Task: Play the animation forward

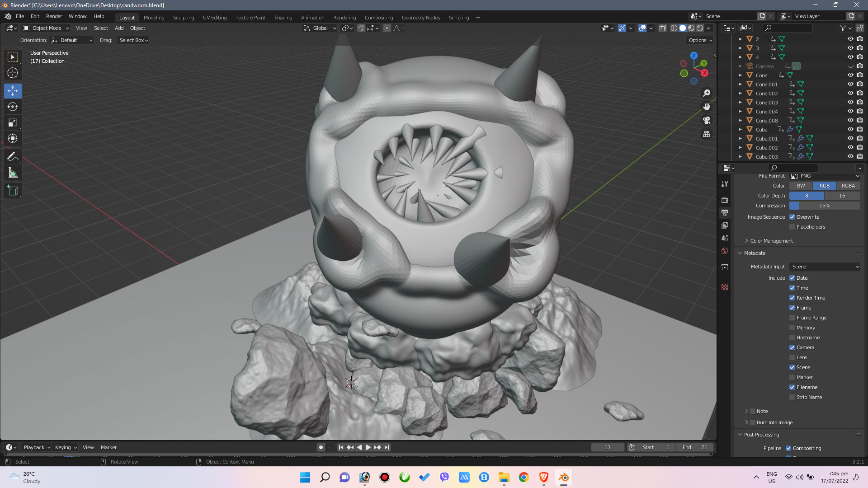Action: tap(368, 447)
